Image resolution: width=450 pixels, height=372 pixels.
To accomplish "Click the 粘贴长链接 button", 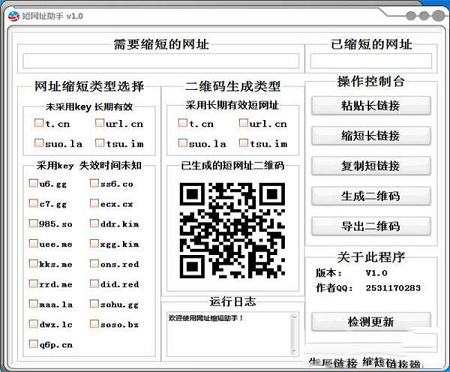I will coord(371,106).
